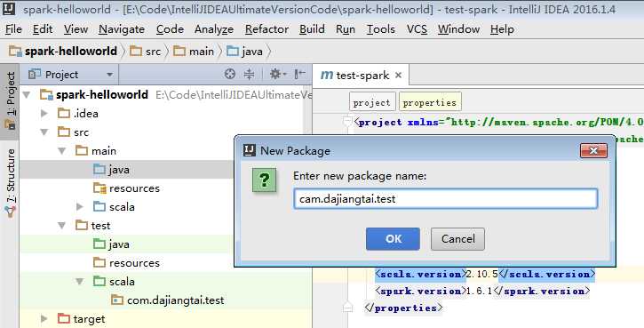
Task: Collapse scala folder under test
Action: (x=80, y=282)
